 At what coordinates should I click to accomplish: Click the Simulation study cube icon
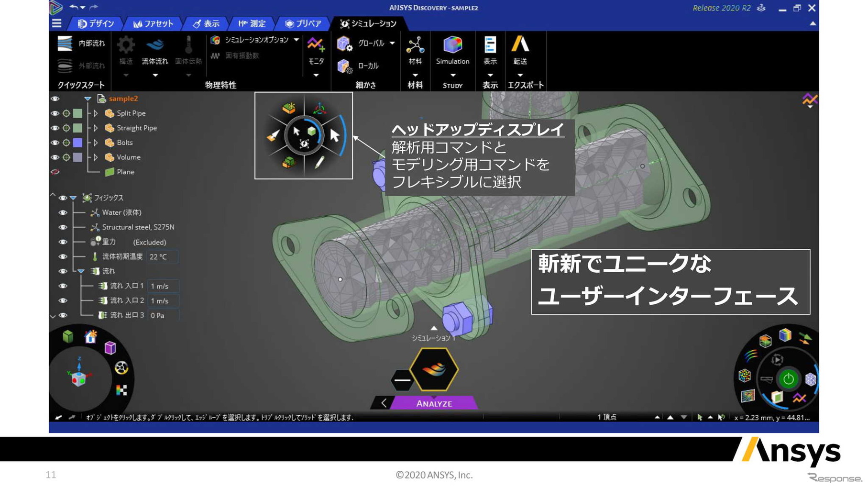(x=452, y=45)
